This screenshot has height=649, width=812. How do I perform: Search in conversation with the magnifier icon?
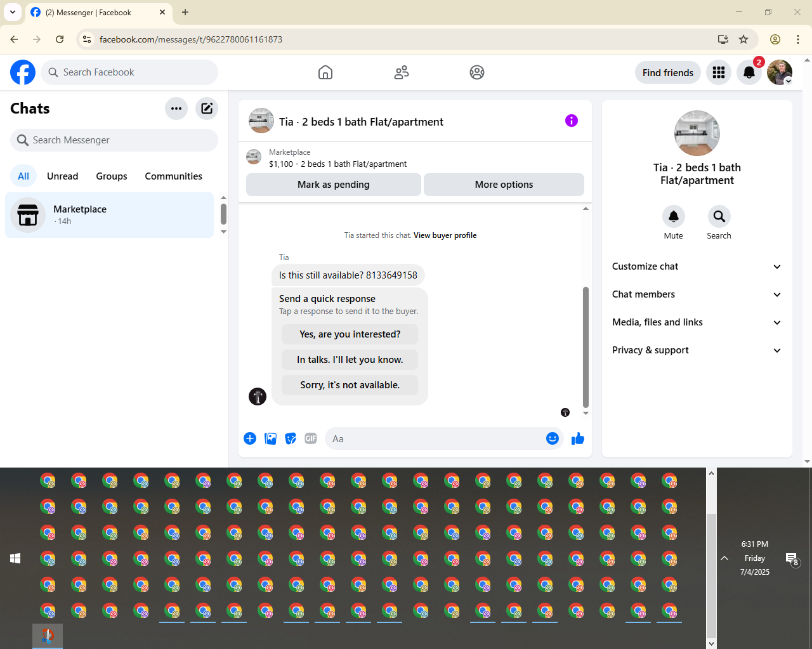click(719, 216)
